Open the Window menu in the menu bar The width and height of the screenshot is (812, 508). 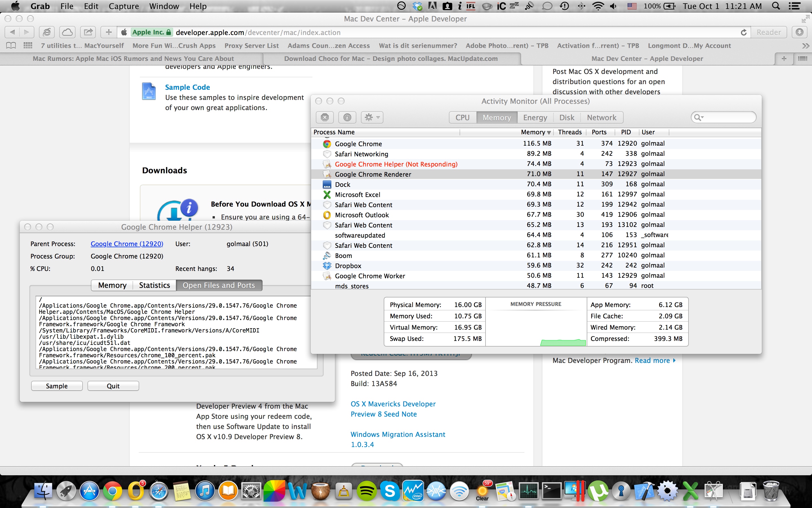tap(164, 6)
